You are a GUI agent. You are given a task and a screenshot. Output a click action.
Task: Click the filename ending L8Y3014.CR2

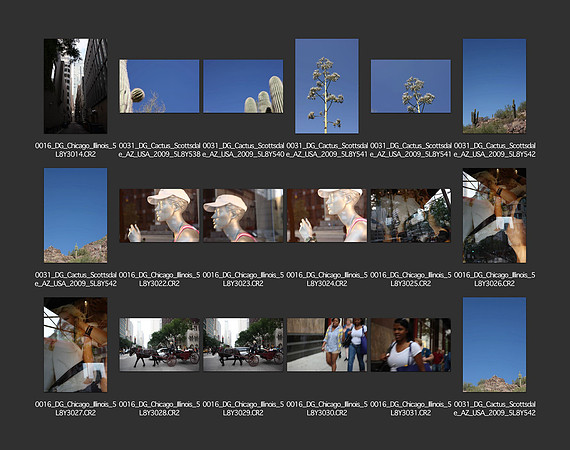[x=76, y=150]
